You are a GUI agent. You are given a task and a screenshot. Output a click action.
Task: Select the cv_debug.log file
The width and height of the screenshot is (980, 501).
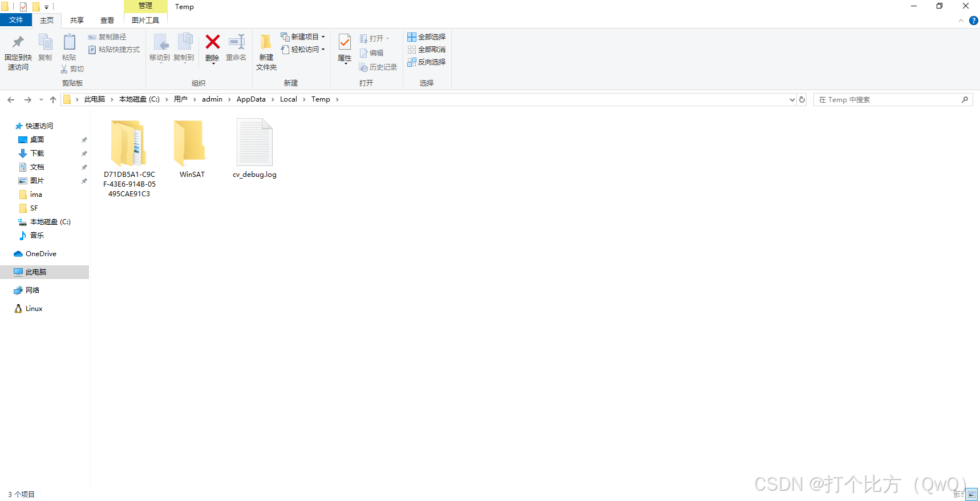pyautogui.click(x=254, y=149)
